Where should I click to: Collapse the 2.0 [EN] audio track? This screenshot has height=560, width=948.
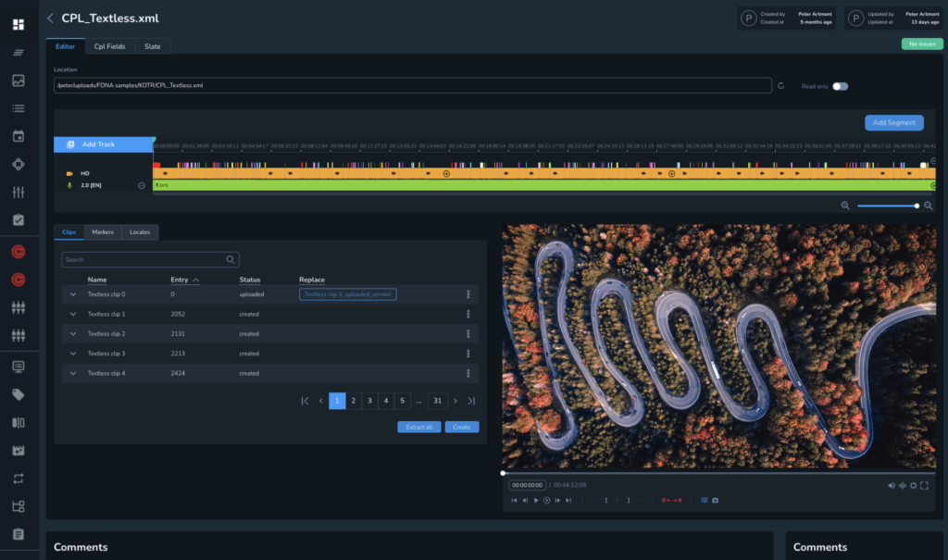point(142,185)
